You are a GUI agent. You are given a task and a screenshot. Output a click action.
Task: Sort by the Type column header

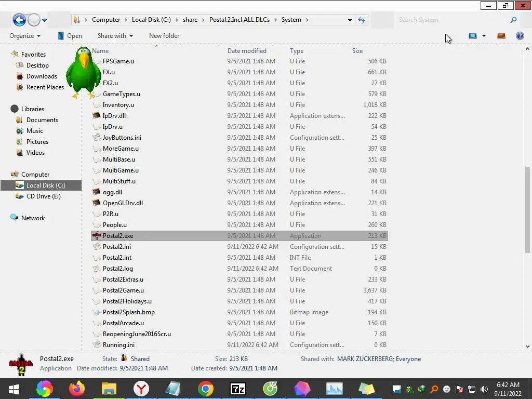tap(297, 50)
